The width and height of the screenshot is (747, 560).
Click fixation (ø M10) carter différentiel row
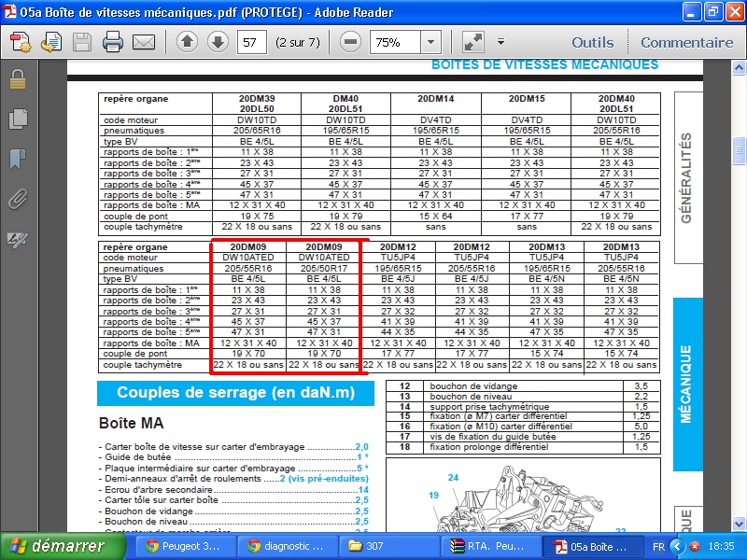523,427
